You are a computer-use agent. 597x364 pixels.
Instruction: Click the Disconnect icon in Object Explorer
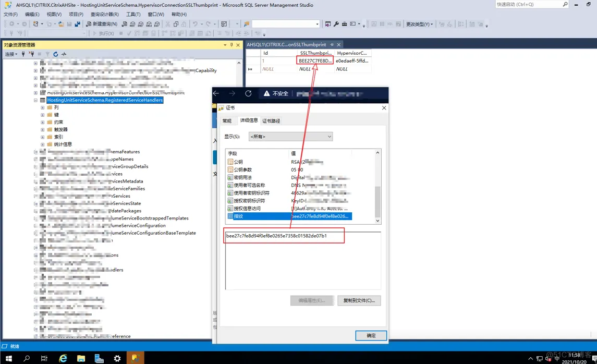click(32, 54)
